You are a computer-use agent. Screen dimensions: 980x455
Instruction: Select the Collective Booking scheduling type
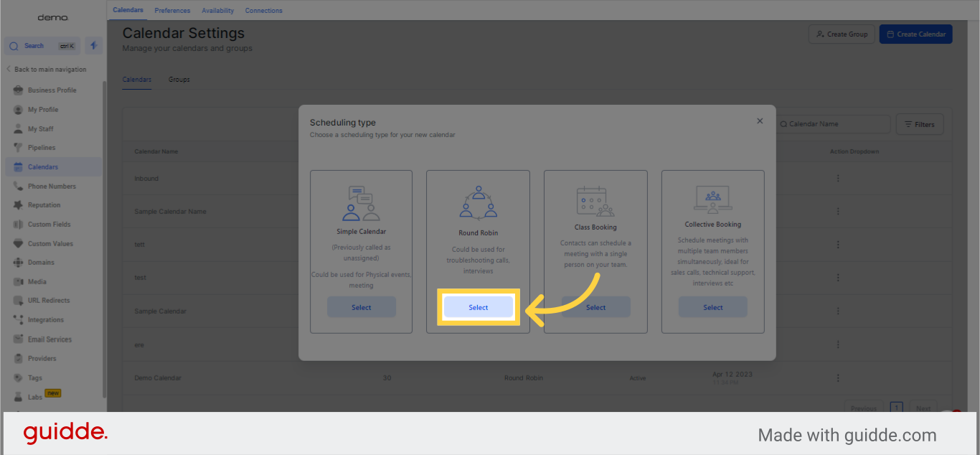pos(713,307)
